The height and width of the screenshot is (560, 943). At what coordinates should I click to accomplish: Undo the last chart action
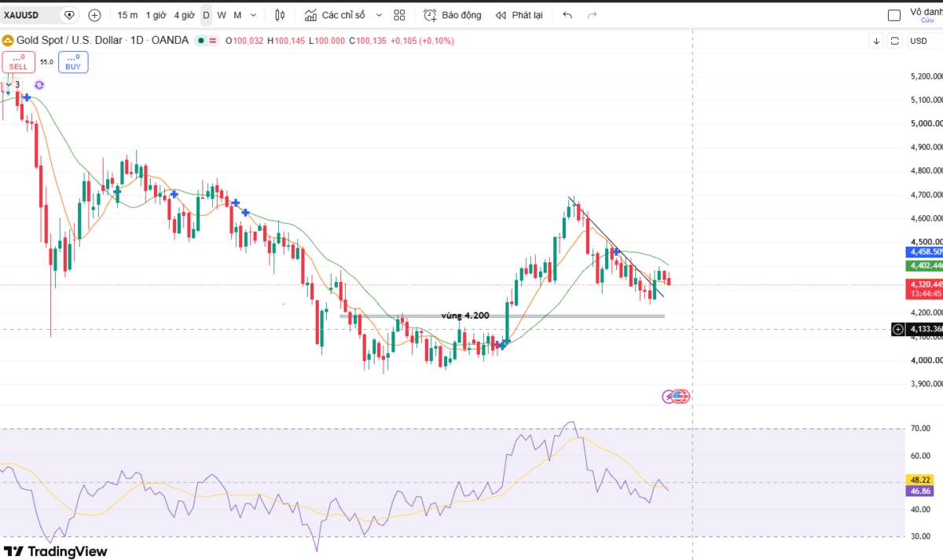[567, 15]
